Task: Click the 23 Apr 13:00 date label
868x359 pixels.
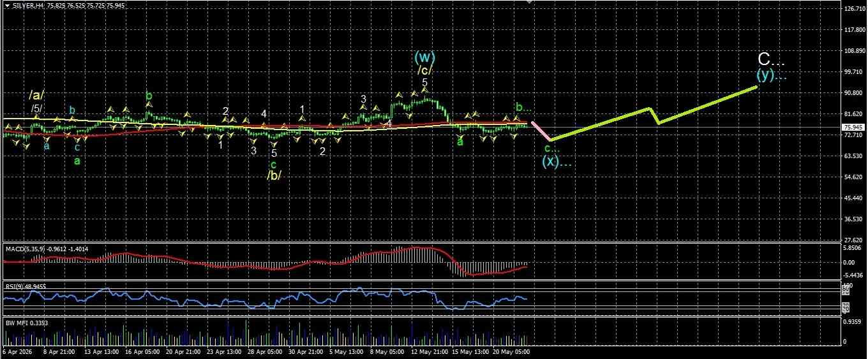Action: point(224,351)
